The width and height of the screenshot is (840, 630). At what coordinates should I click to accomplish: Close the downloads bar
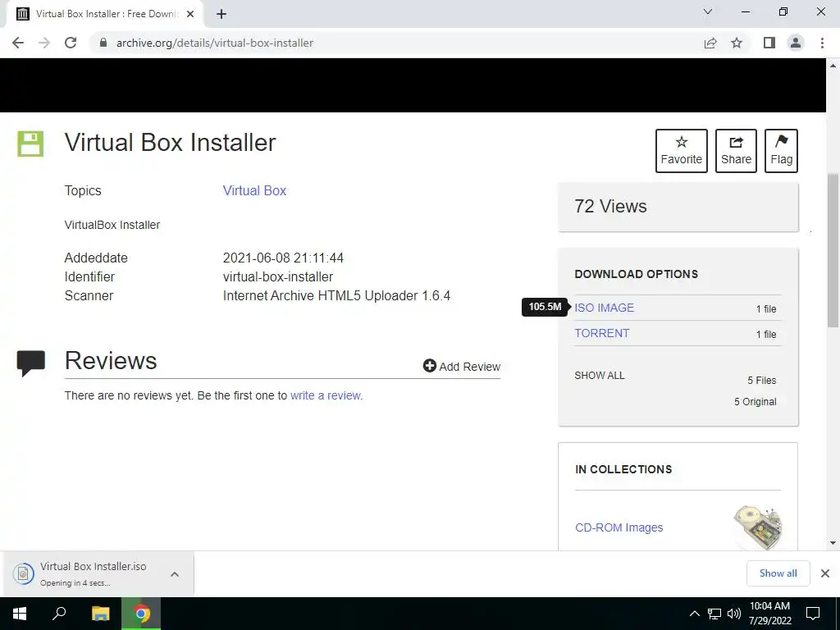coord(825,573)
